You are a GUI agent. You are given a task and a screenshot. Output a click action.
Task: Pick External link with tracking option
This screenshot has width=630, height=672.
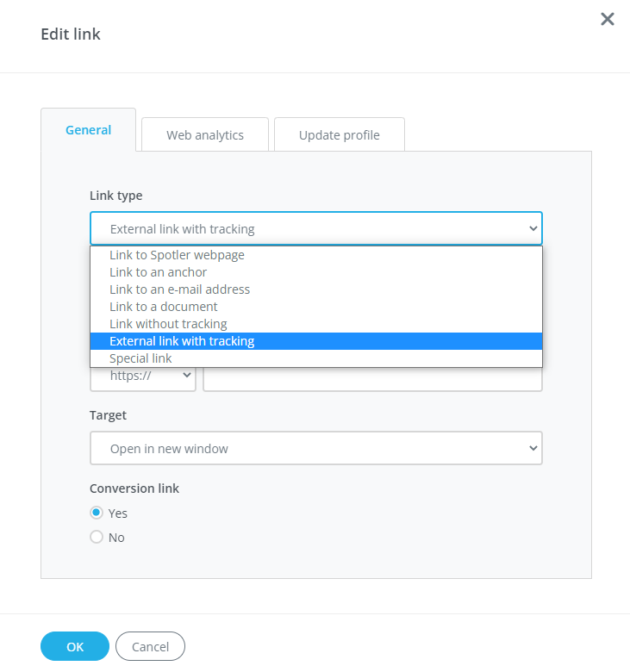pyautogui.click(x=182, y=341)
